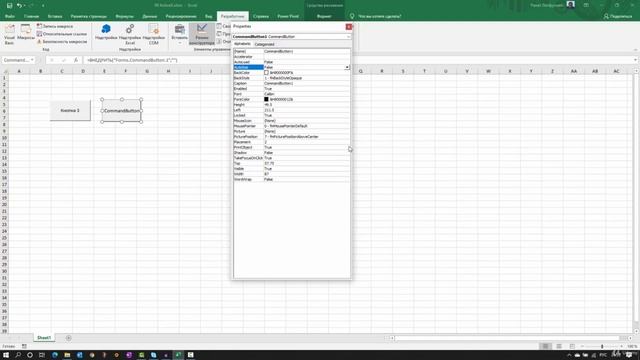
Task: Open the Visual Basic editor
Action: 9,34
